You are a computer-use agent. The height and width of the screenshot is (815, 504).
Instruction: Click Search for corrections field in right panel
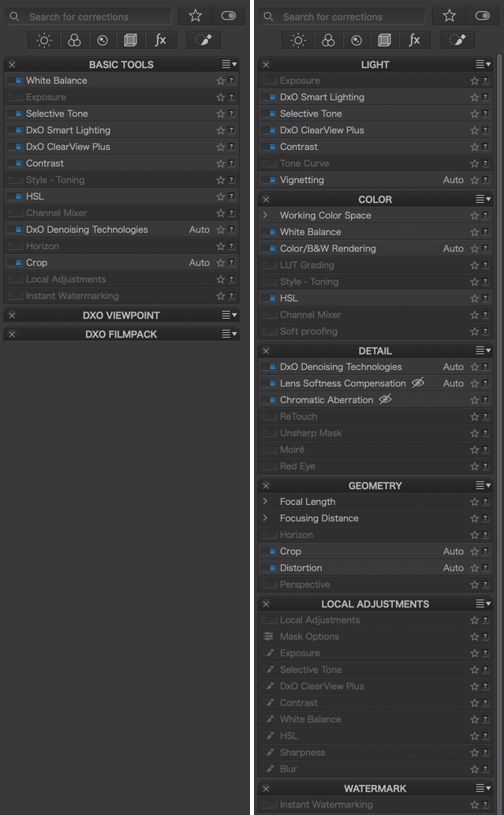[342, 17]
